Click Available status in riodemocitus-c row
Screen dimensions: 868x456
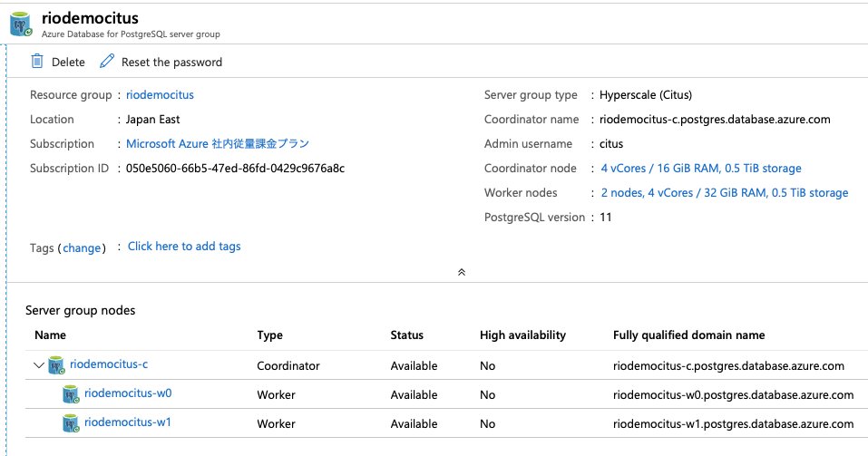[x=414, y=365]
